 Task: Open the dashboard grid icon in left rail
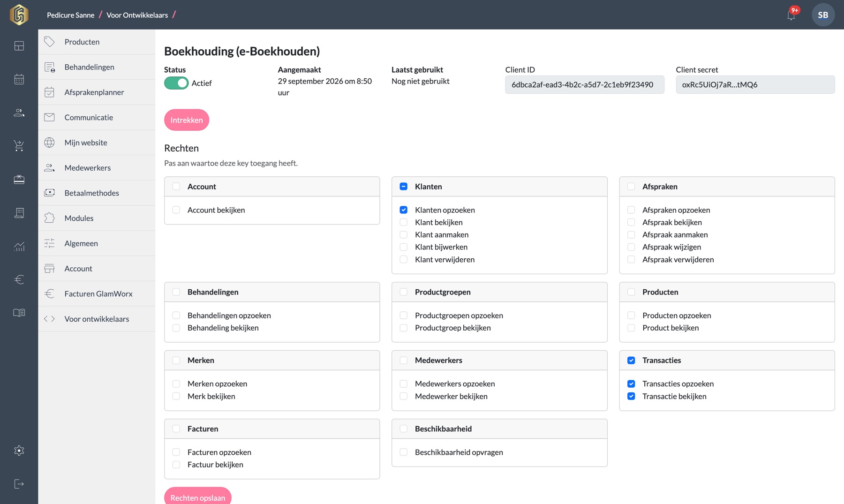pyautogui.click(x=19, y=46)
